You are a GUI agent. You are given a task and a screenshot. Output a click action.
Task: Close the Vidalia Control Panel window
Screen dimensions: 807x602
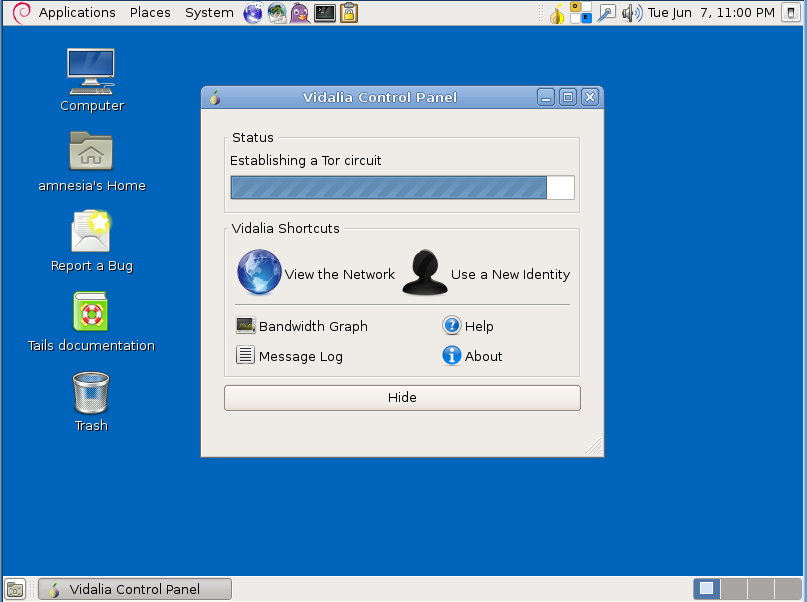click(x=590, y=97)
